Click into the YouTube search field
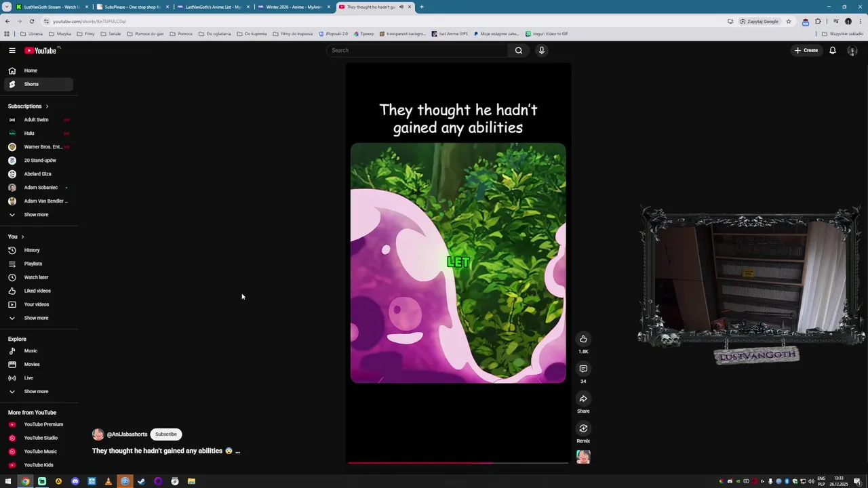 tap(417, 50)
